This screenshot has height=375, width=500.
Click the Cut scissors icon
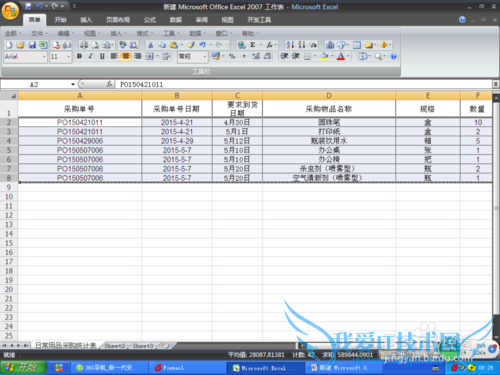151,45
